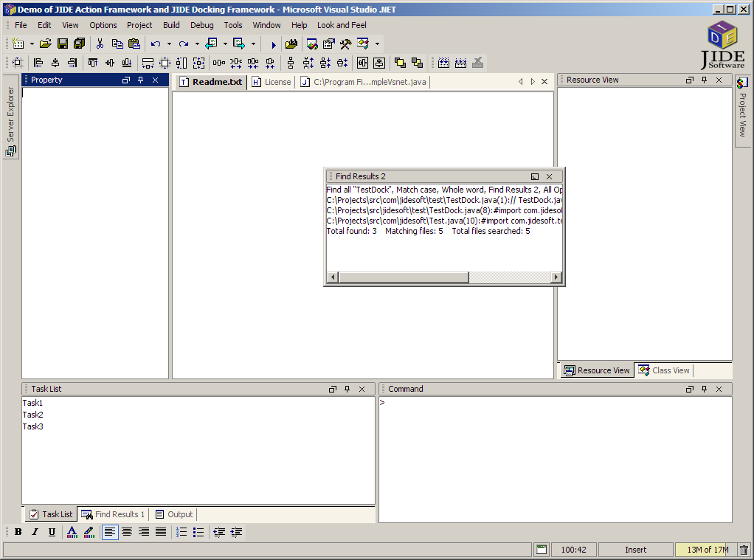Open the Build menu
The width and height of the screenshot is (754, 560).
[x=171, y=25]
